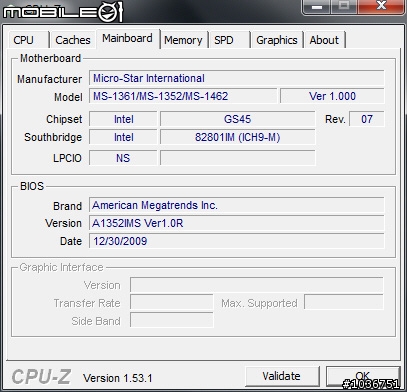
Task: Open the SPD tab
Action: [229, 40]
